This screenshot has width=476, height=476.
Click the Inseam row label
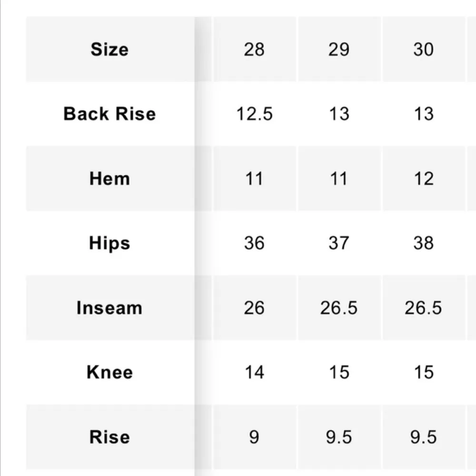click(109, 308)
